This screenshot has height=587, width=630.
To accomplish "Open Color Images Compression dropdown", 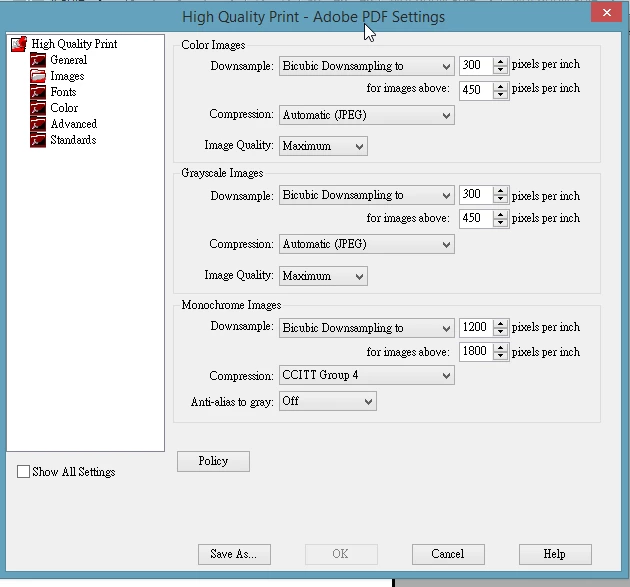I will (366, 115).
